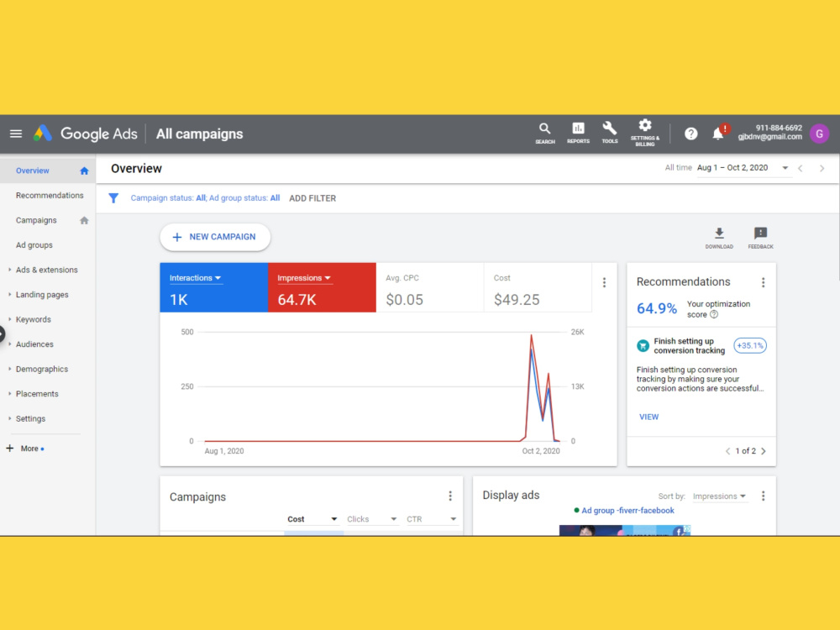Click ADD FILTER
The image size is (840, 630).
point(312,198)
